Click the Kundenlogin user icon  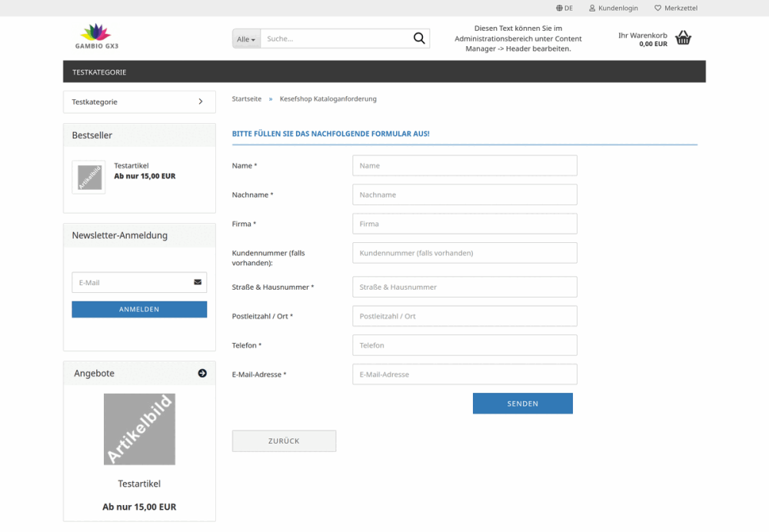[592, 8]
